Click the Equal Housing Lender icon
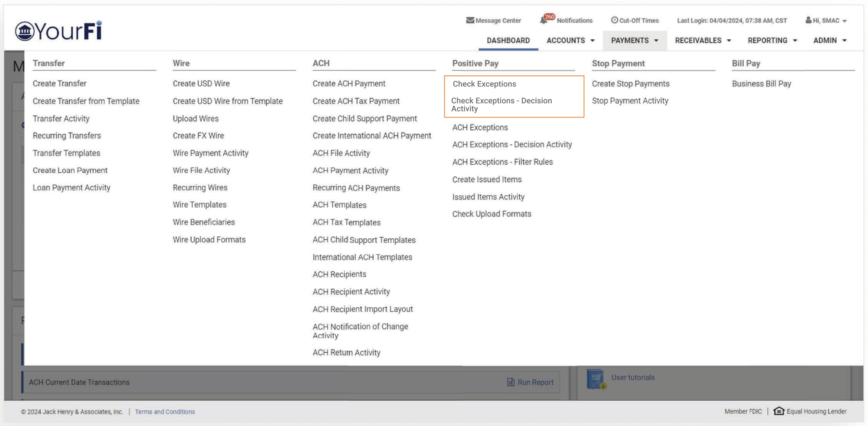This screenshot has height=426, width=868. [x=778, y=411]
